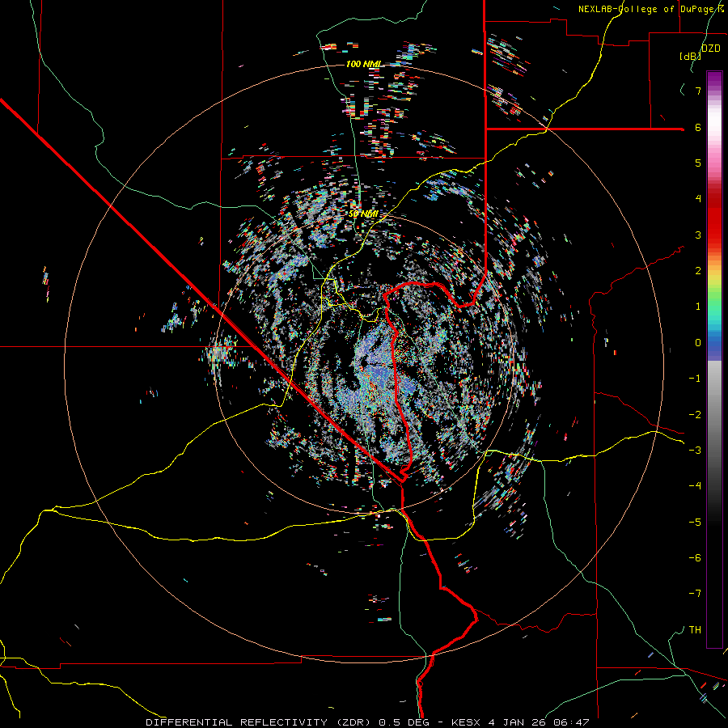Click the "3" value on the dB scale
The image size is (728, 728).
[698, 235]
